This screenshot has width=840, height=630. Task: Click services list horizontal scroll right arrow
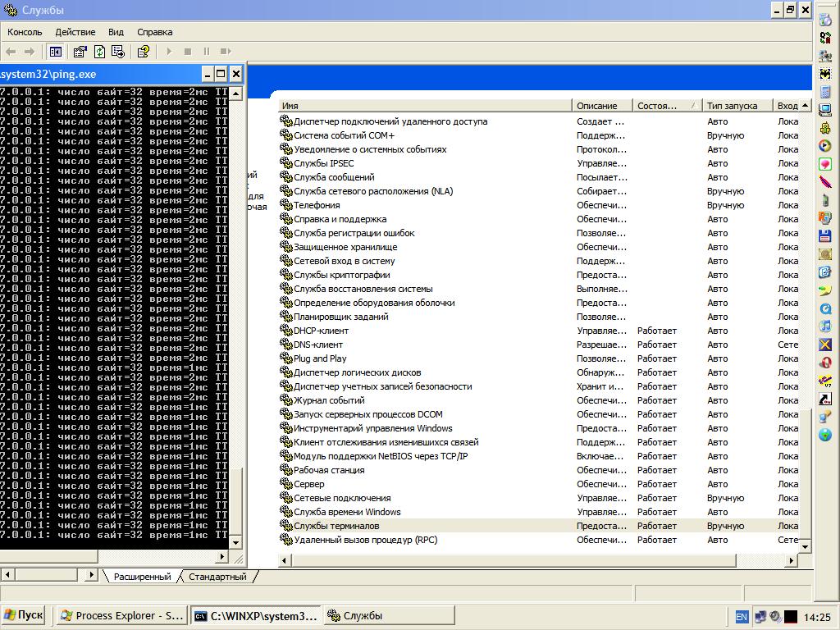(792, 560)
